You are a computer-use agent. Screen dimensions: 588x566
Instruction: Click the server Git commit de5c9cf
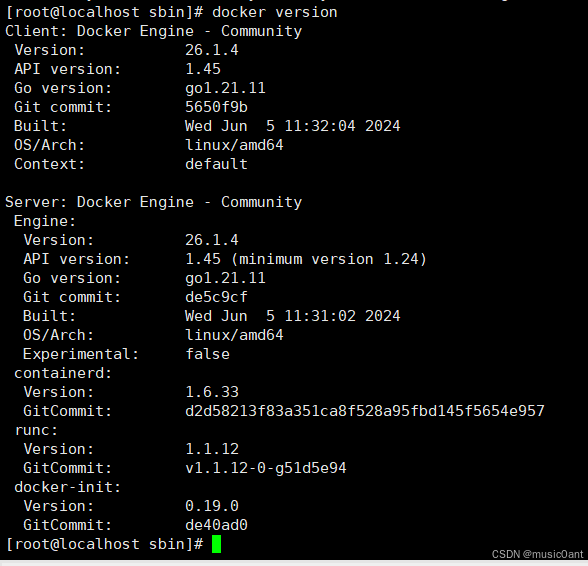(x=216, y=297)
